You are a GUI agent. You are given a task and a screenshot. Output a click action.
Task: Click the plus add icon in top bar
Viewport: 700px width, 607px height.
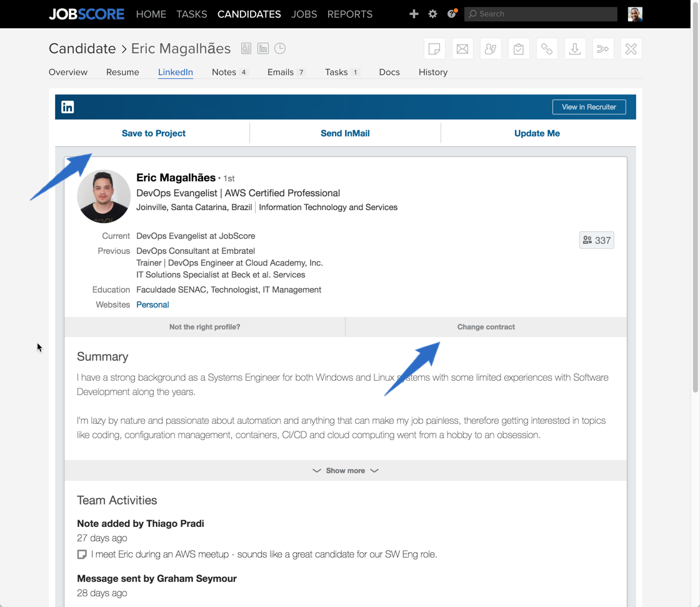tap(414, 14)
